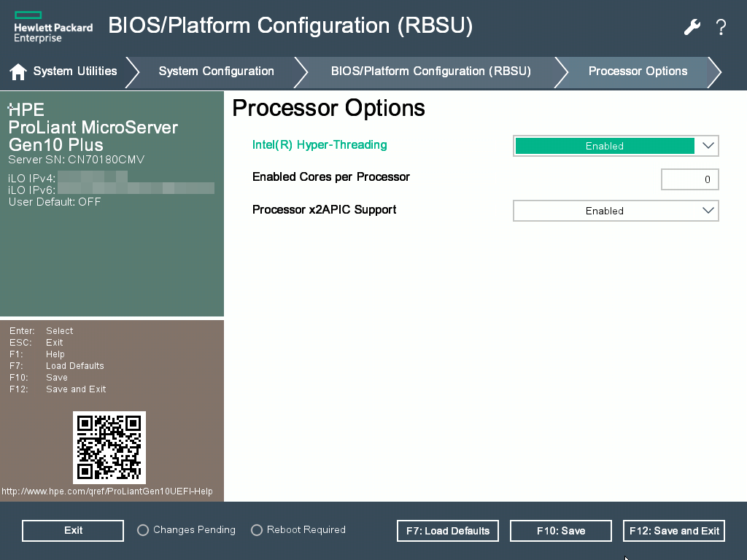The image size is (747, 560).
Task: Open Processor x2APIC Support dropdown
Action: tap(616, 211)
